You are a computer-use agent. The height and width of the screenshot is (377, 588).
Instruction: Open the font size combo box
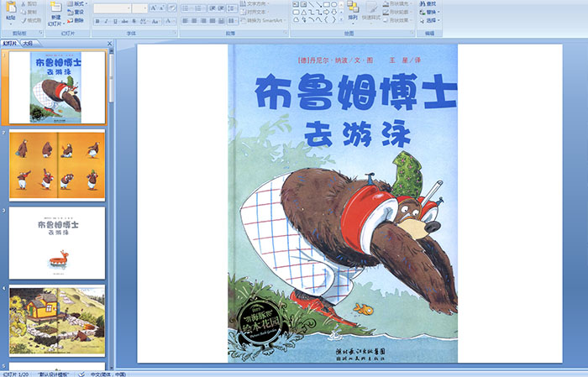click(139, 8)
